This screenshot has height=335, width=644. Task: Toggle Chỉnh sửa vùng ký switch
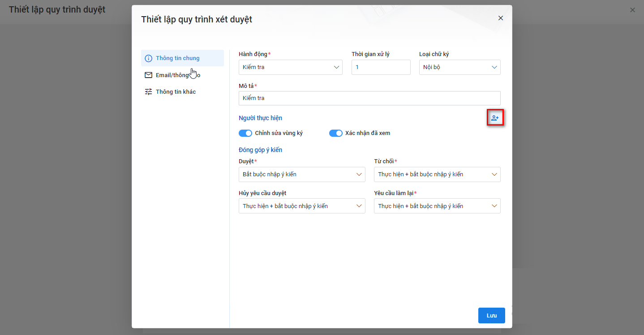(x=245, y=133)
